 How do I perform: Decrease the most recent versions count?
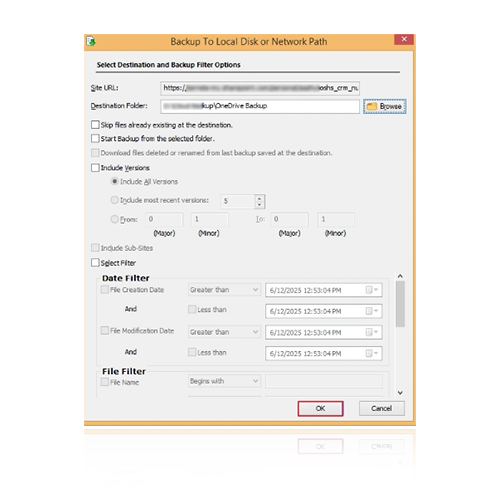pos(259,204)
